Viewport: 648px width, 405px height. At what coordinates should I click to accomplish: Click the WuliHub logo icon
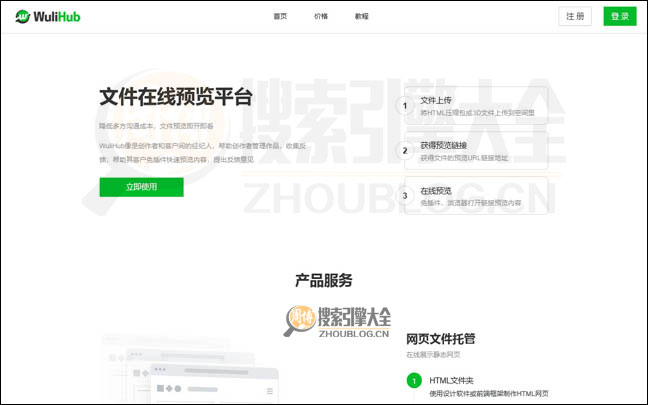22,17
